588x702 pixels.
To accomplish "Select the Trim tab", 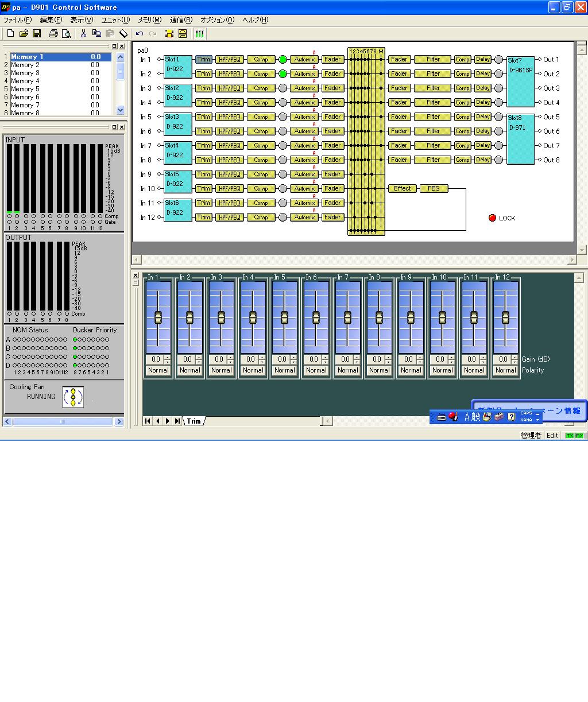I will pyautogui.click(x=194, y=421).
